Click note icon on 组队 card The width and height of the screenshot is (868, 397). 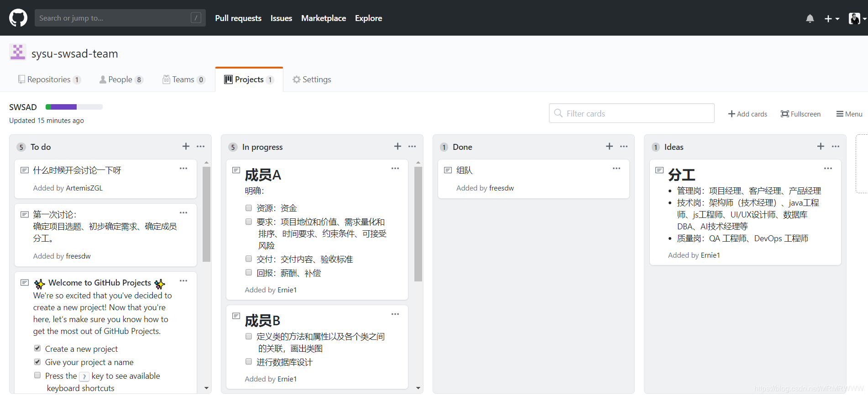448,170
